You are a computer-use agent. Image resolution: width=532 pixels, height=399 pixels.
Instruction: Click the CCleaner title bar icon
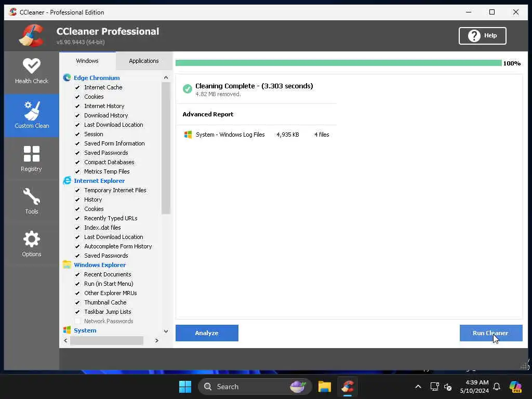[13, 12]
